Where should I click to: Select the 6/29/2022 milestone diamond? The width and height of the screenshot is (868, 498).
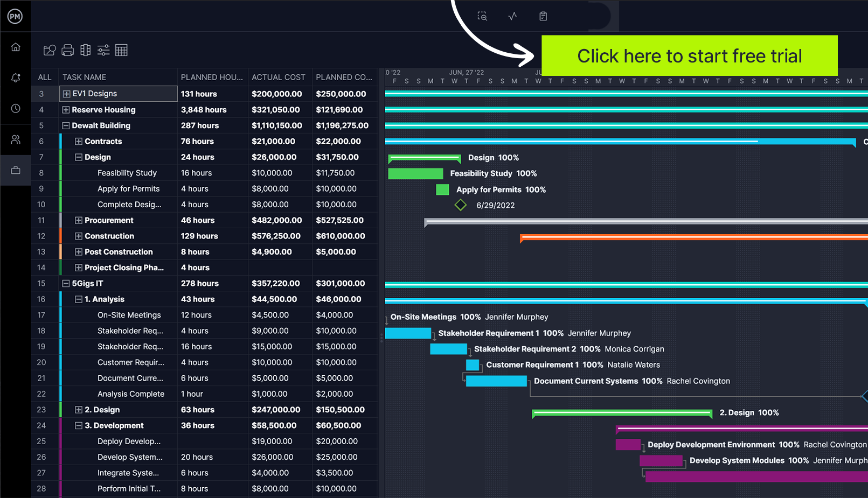461,205
